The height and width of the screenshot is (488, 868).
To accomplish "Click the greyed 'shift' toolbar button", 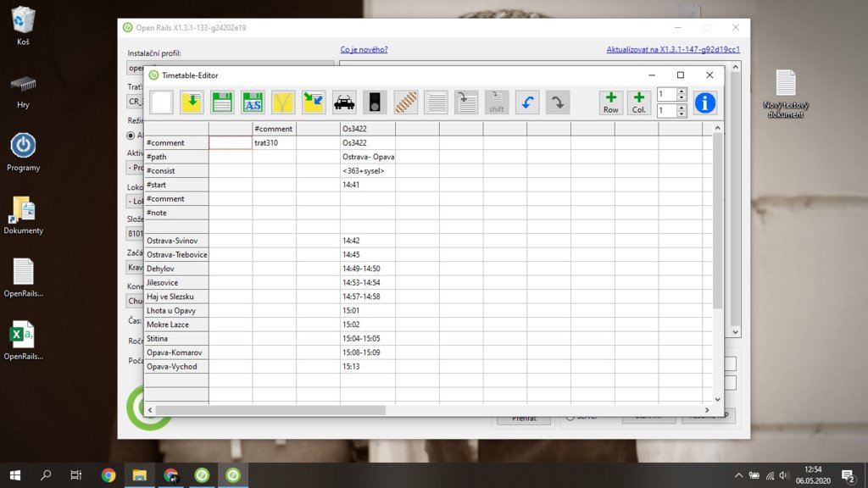I will tap(497, 103).
